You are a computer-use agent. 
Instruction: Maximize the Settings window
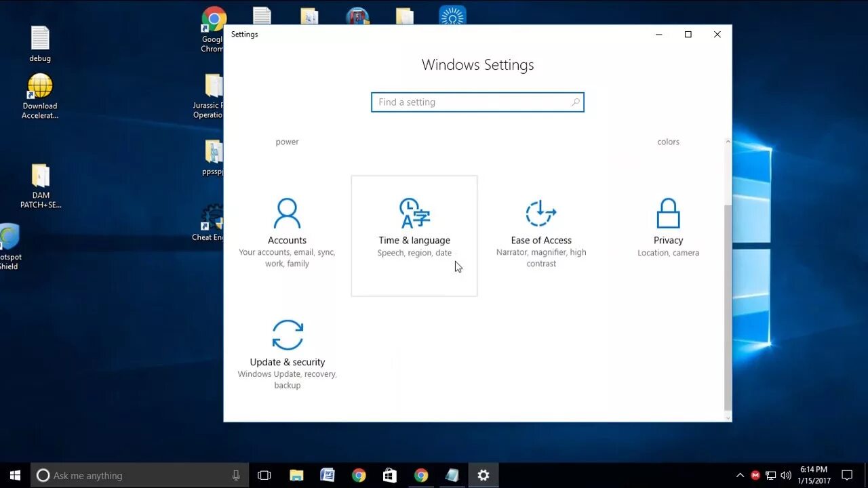tap(688, 35)
